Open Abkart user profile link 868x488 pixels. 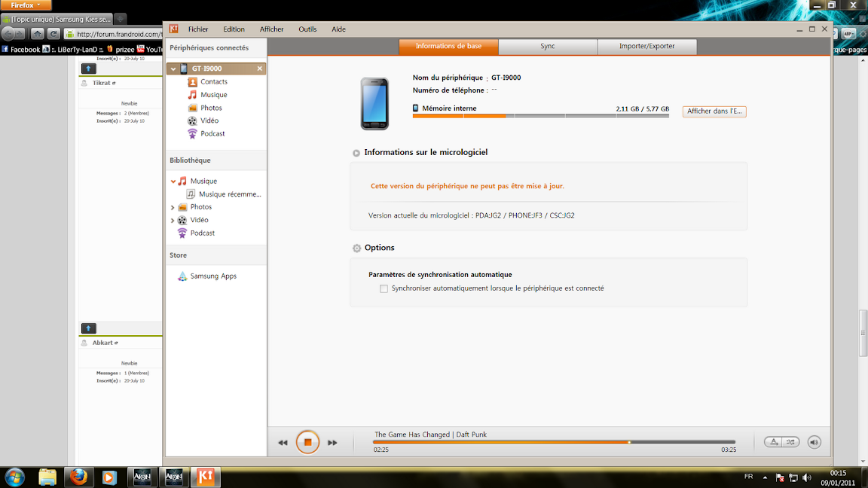[x=105, y=343]
